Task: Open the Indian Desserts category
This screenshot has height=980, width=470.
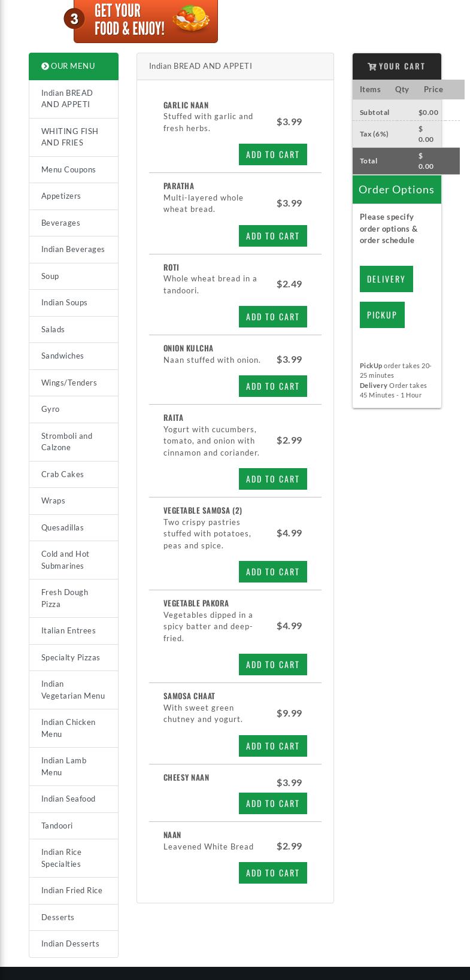Action: 70,943
